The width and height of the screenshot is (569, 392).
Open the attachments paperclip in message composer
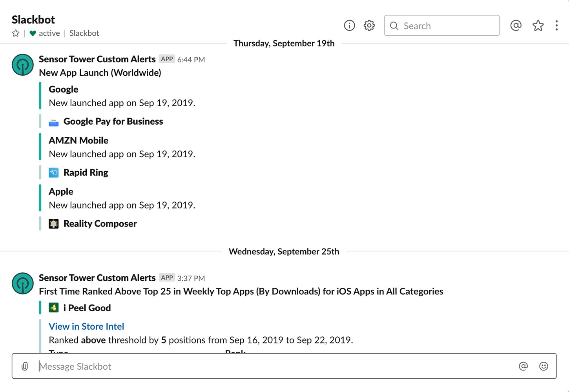(x=25, y=366)
